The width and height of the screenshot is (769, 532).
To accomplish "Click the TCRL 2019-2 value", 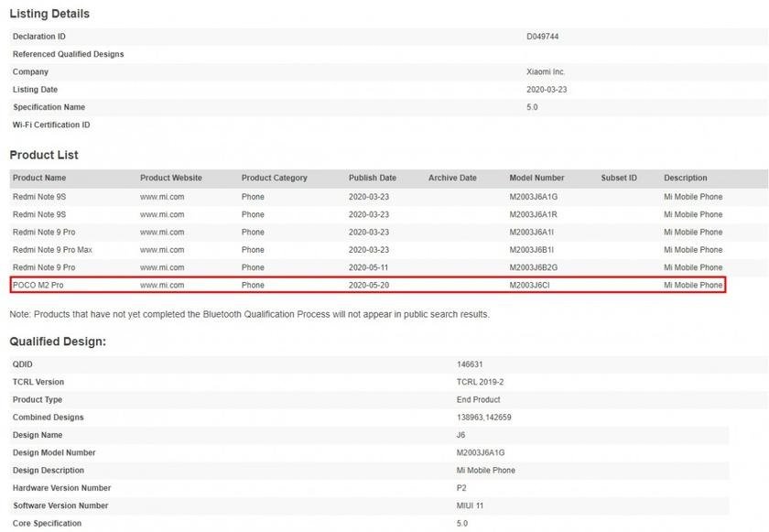I will [x=480, y=382].
